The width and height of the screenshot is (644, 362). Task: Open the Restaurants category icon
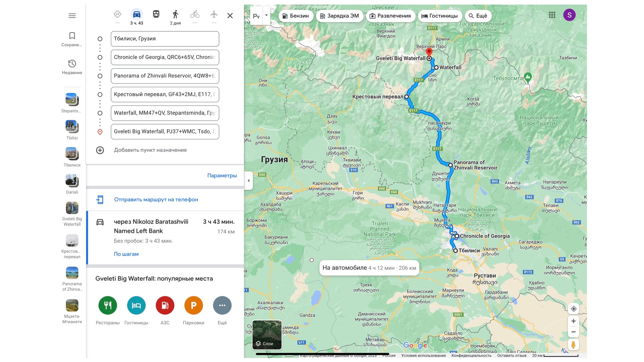coord(108,305)
